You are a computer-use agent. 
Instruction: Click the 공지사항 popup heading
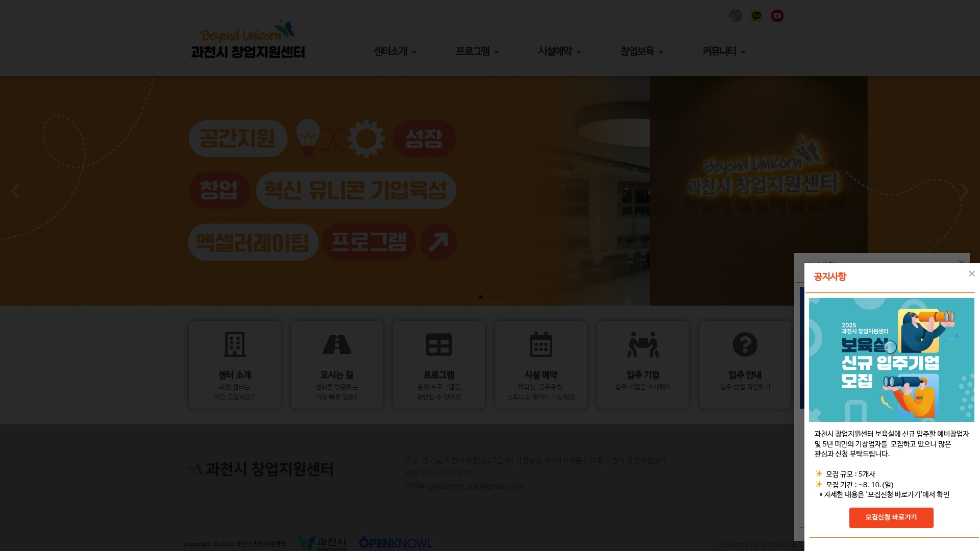click(x=830, y=277)
